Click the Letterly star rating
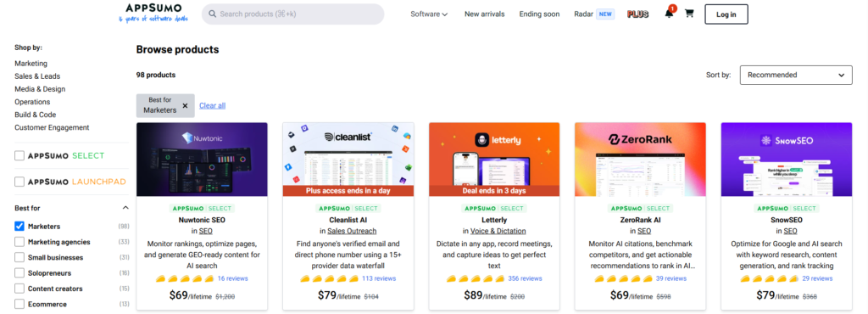The width and height of the screenshot is (868, 314). [x=475, y=278]
